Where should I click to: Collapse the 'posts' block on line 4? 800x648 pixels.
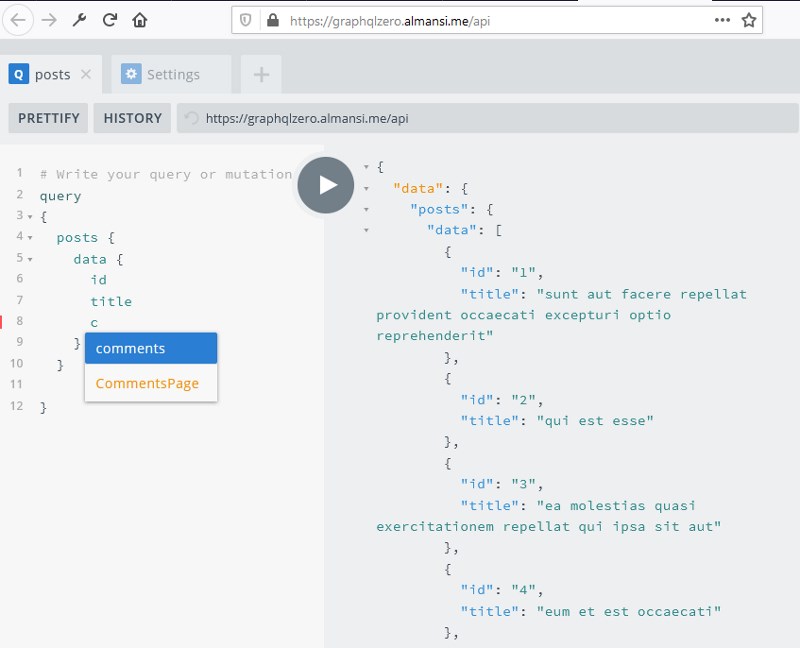point(30,238)
